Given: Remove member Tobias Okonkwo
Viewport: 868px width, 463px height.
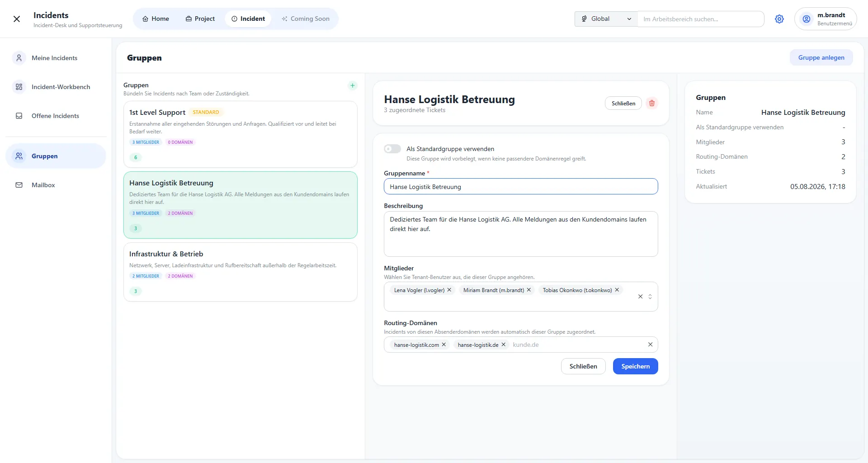Looking at the screenshot, I should click(617, 290).
